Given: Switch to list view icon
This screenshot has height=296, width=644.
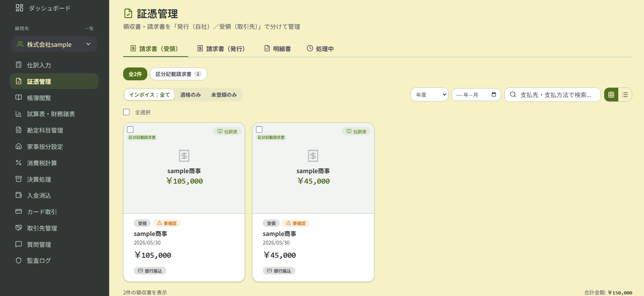Looking at the screenshot, I should point(625,94).
